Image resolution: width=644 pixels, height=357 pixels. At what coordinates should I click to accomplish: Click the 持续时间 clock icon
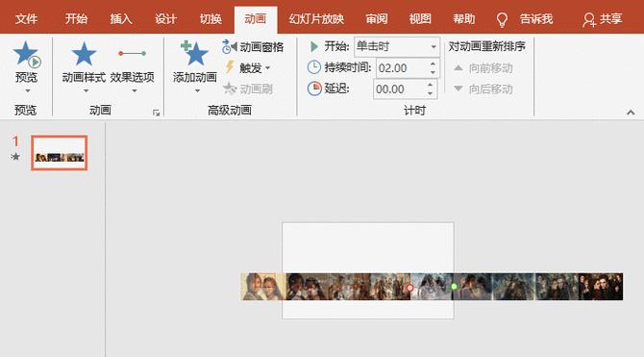(x=314, y=67)
